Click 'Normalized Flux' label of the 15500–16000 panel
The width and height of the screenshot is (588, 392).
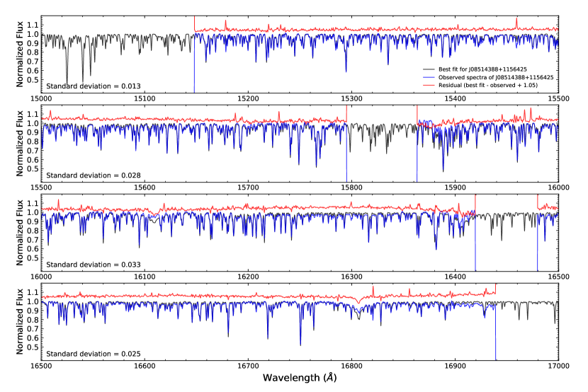(20, 144)
